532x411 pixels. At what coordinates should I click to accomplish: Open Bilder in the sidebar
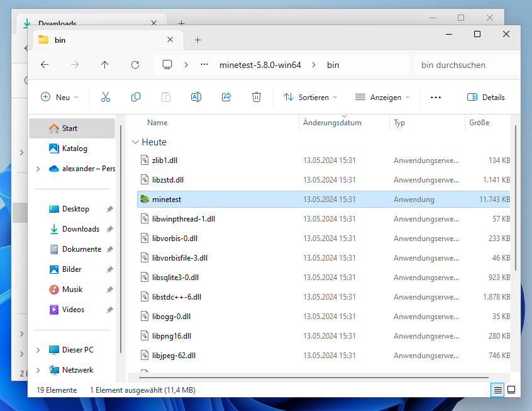72,269
